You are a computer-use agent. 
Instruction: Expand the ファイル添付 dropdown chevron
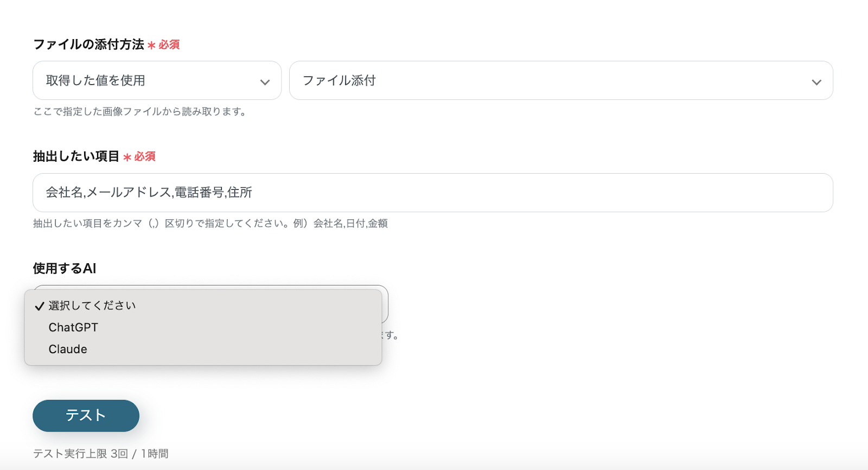click(816, 82)
